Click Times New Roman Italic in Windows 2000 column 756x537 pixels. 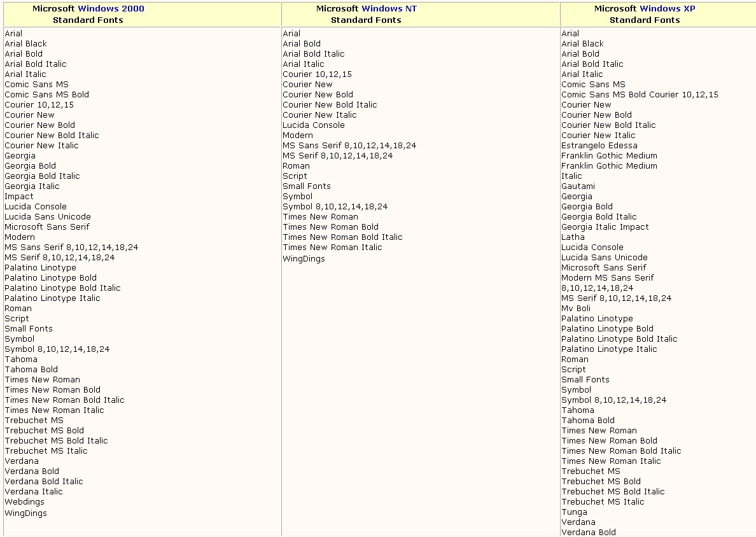[55, 410]
